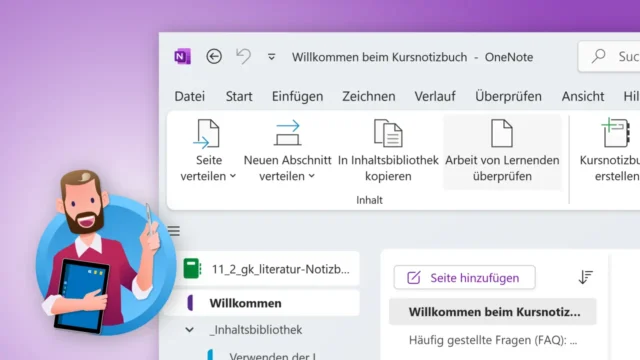Open page Häufig gestellte Fragen (FAQ)
640x360 pixels.
(493, 340)
